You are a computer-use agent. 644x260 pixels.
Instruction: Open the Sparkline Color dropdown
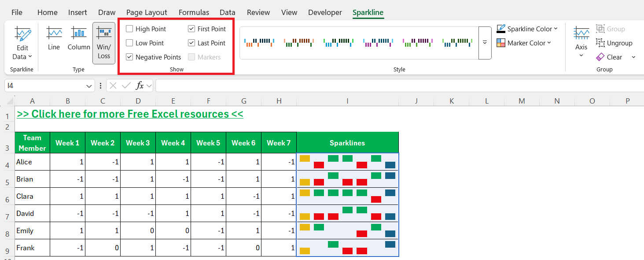527,29
